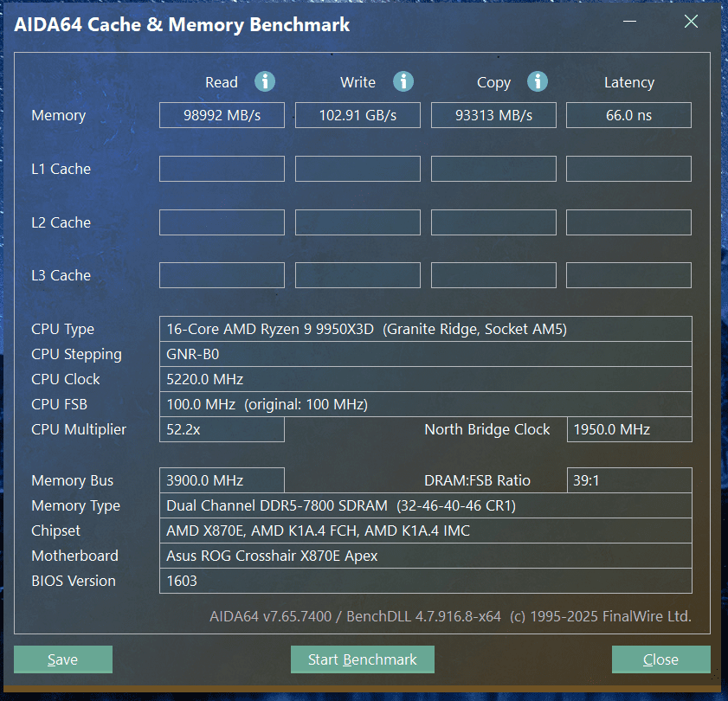The width and height of the screenshot is (728, 701).
Task: Click the Copy column header
Action: pyautogui.click(x=494, y=82)
